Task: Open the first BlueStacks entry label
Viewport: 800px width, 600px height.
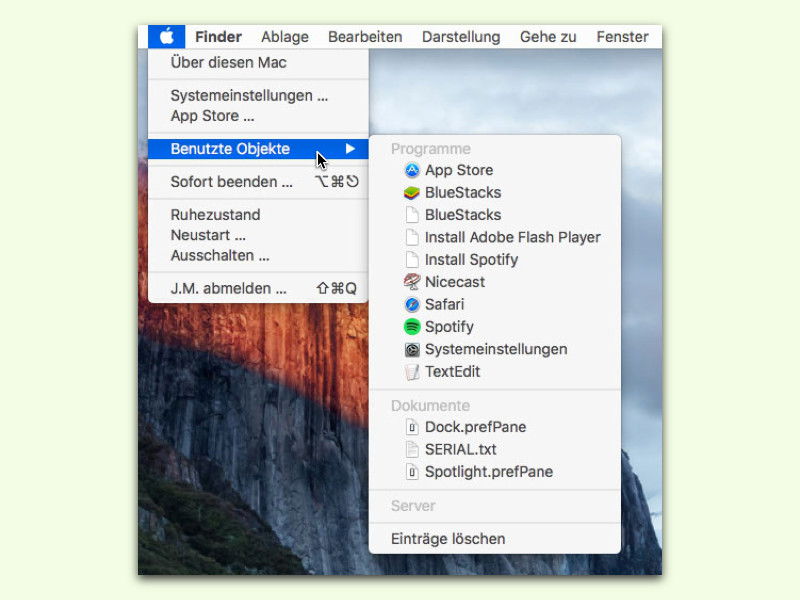Action: tap(463, 192)
